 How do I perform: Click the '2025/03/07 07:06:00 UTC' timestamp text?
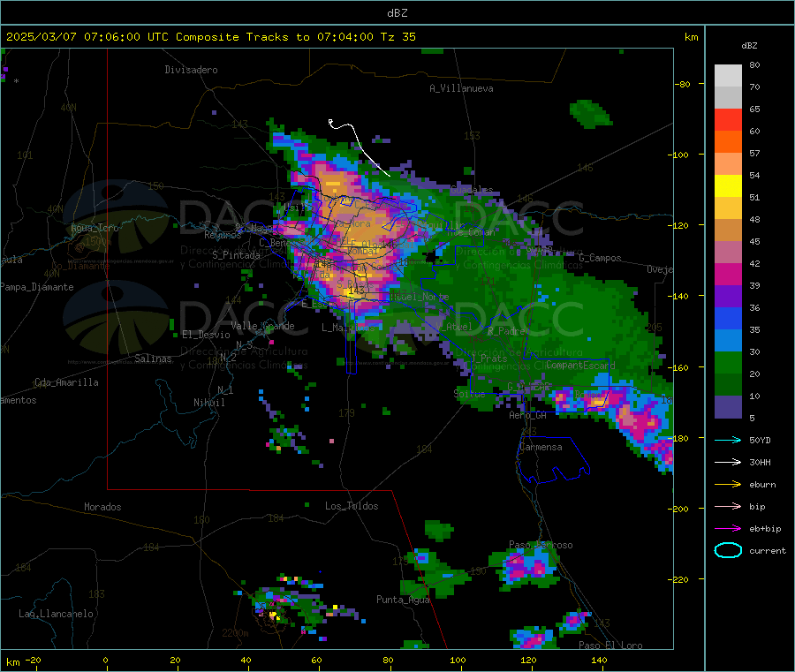click(87, 37)
